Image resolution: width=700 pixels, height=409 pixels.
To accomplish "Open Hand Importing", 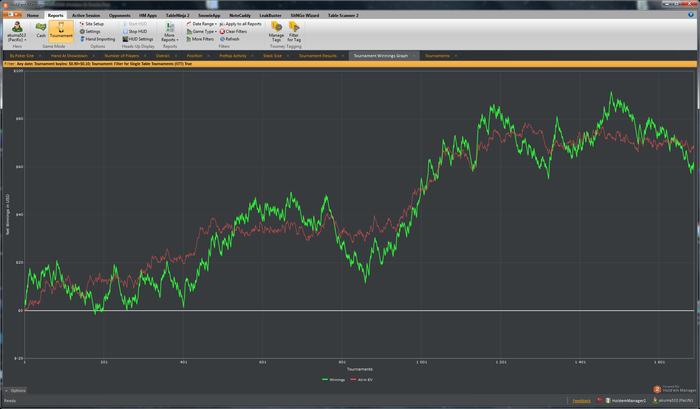I will pyautogui.click(x=97, y=39).
